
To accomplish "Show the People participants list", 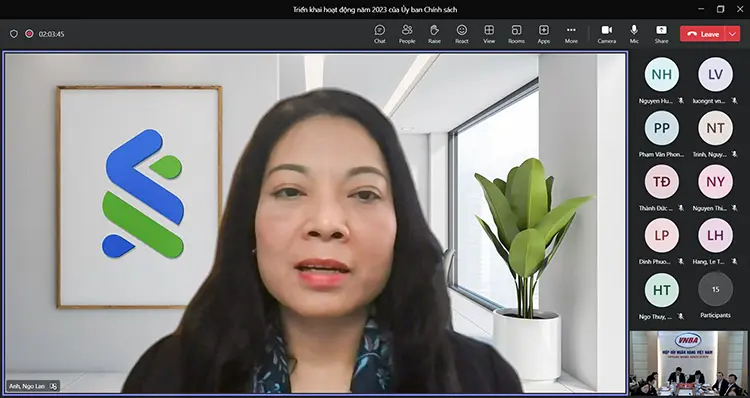I will [407, 34].
